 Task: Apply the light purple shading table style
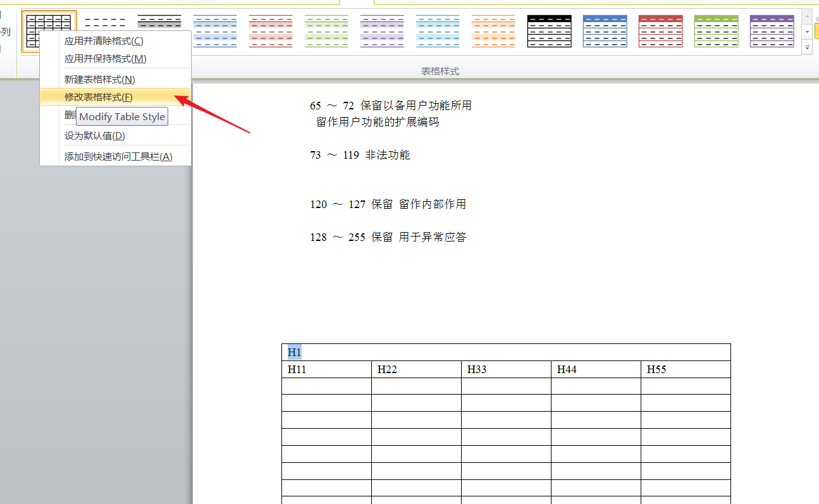[x=382, y=32]
